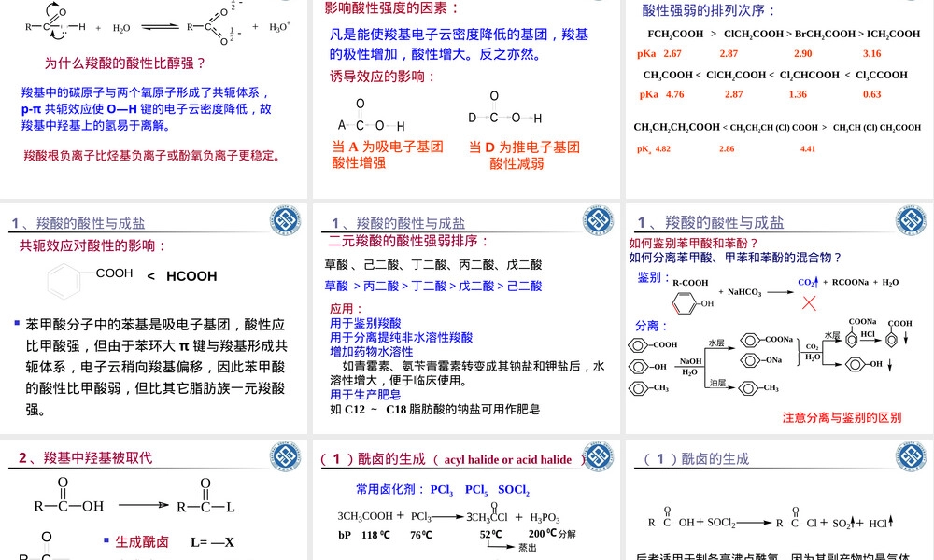Click the text 生成酰卤
934x560 pixels.
pos(142,542)
